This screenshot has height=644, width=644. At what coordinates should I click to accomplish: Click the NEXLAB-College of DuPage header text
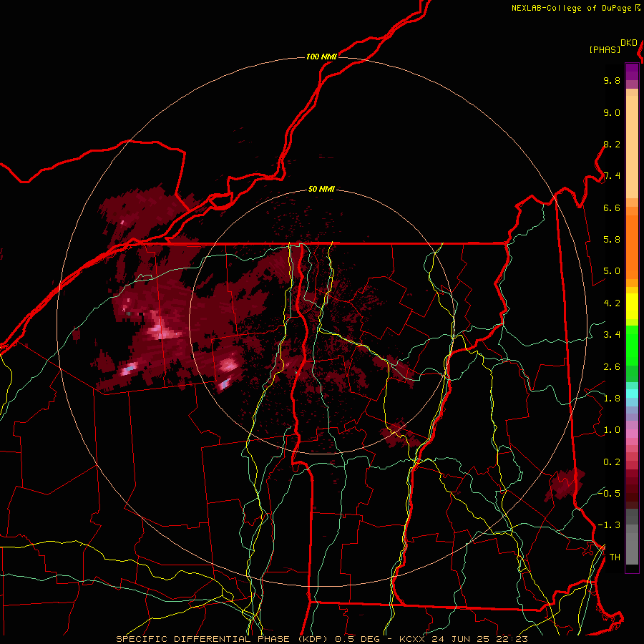pyautogui.click(x=575, y=8)
